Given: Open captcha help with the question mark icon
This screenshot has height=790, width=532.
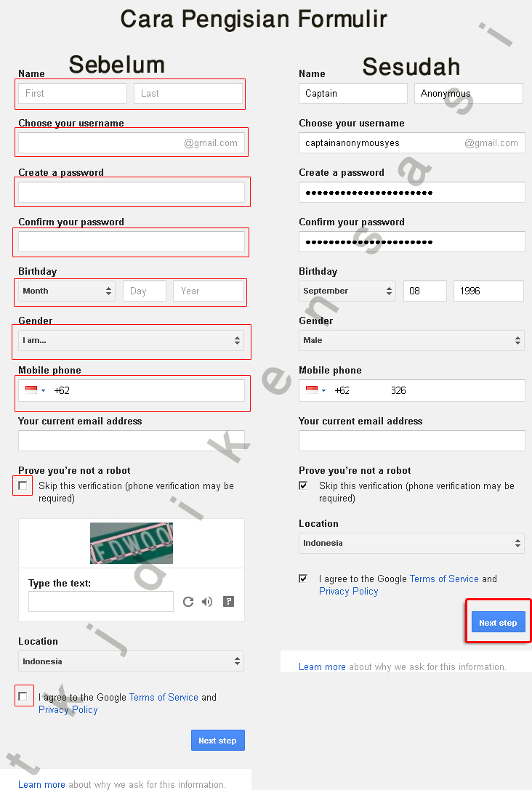Looking at the screenshot, I should (x=228, y=602).
